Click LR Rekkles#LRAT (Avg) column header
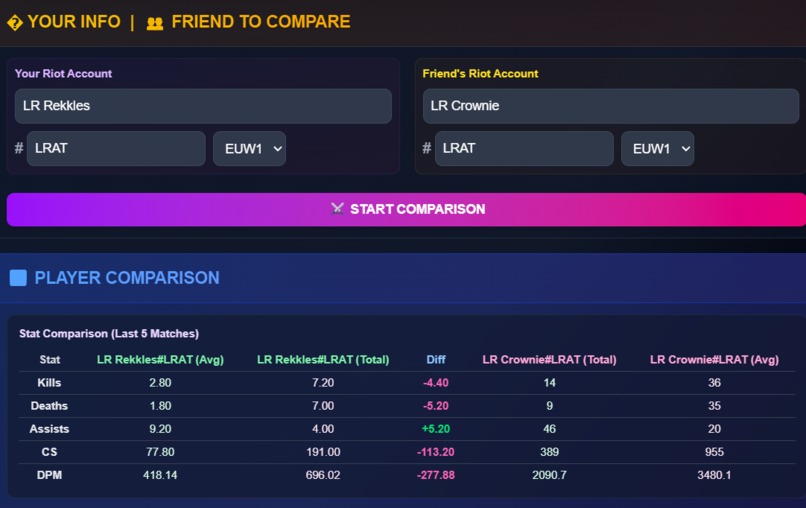The image size is (806, 508). pyautogui.click(x=160, y=359)
